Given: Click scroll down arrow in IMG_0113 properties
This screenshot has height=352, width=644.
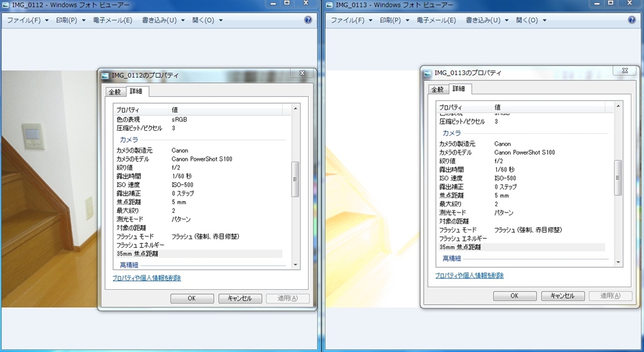Looking at the screenshot, I should click(618, 263).
